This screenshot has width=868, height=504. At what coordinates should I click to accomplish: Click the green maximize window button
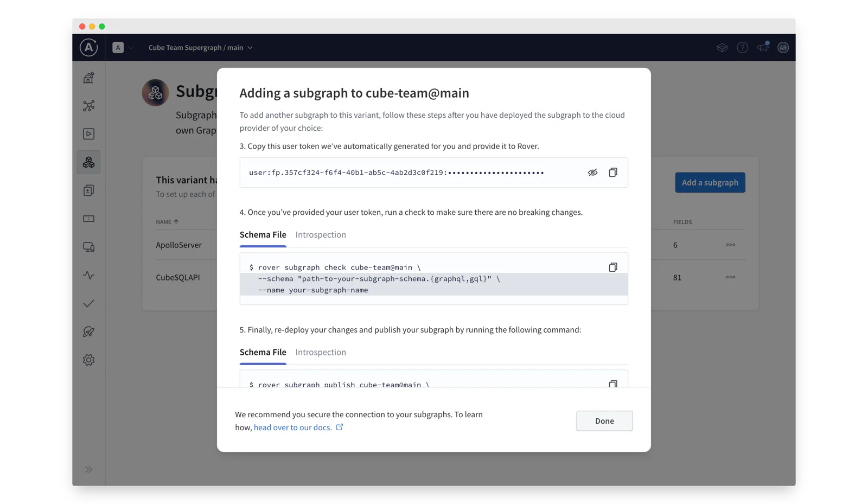[x=101, y=26]
